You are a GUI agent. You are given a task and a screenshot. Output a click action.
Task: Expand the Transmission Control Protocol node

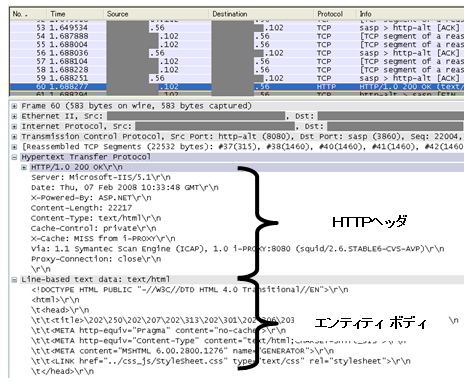point(14,137)
